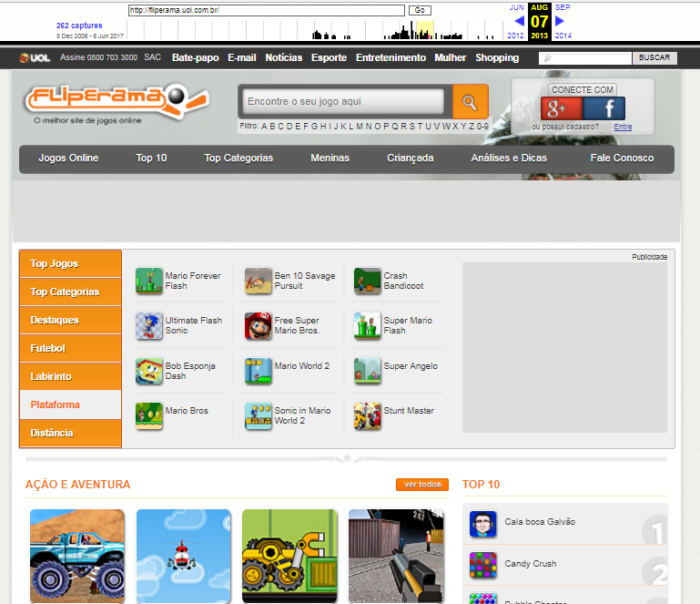Select the Top Jogos sidebar tab
Image resolution: width=700 pixels, height=604 pixels.
(70, 263)
